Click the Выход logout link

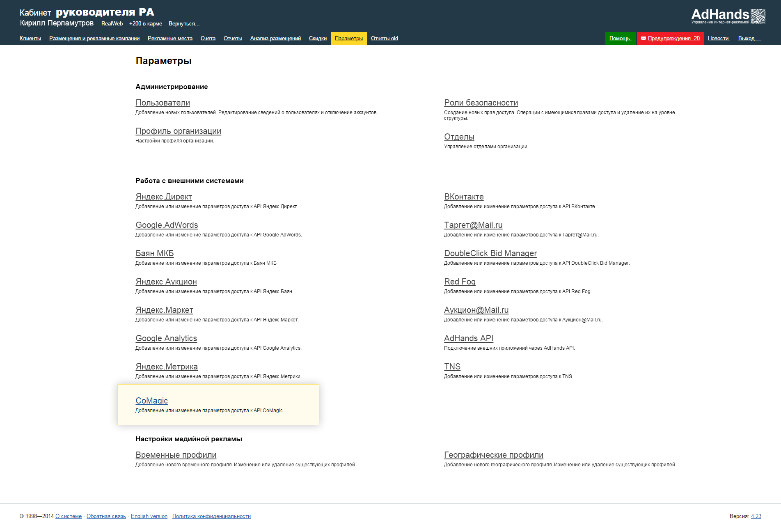(x=749, y=39)
